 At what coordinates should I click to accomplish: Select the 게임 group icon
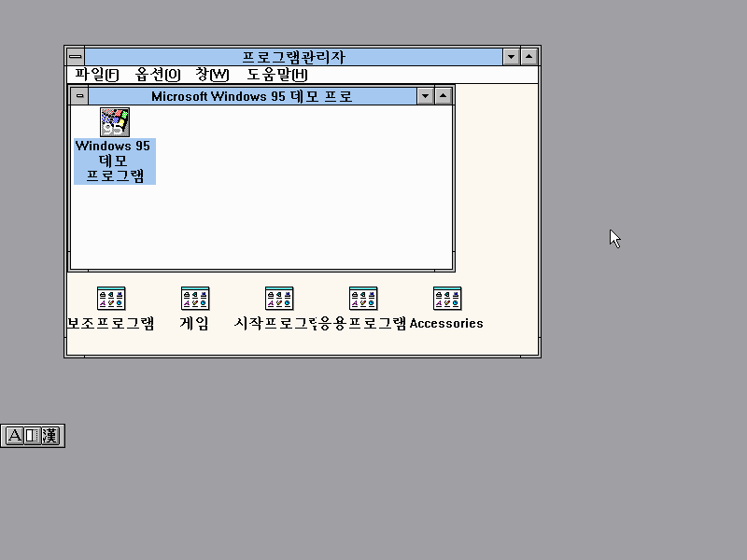195,299
